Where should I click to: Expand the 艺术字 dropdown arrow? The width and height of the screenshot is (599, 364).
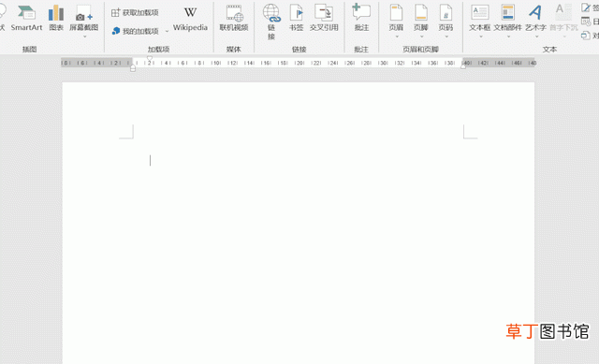536,36
